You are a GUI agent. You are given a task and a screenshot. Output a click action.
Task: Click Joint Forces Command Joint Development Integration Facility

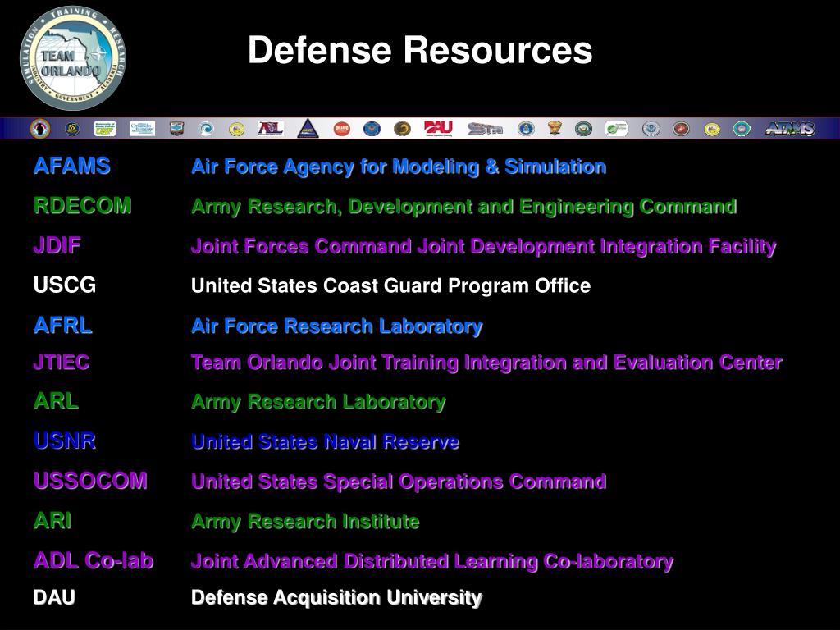point(484,246)
